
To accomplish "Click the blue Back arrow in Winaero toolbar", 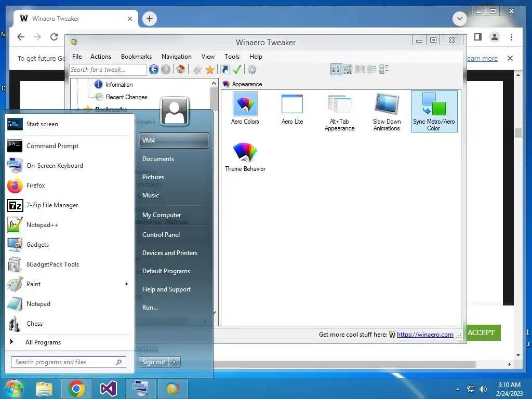I will [x=154, y=70].
